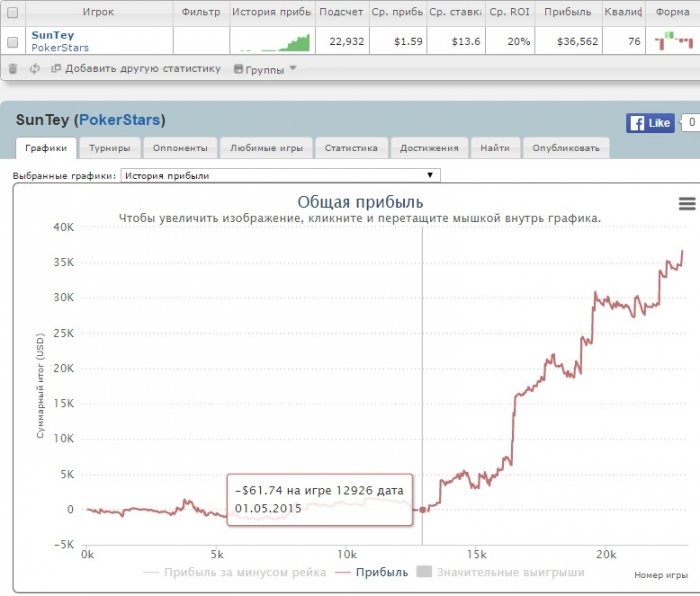The height and width of the screenshot is (596, 700).
Task: Open the SunTey player link
Action: coord(53,35)
